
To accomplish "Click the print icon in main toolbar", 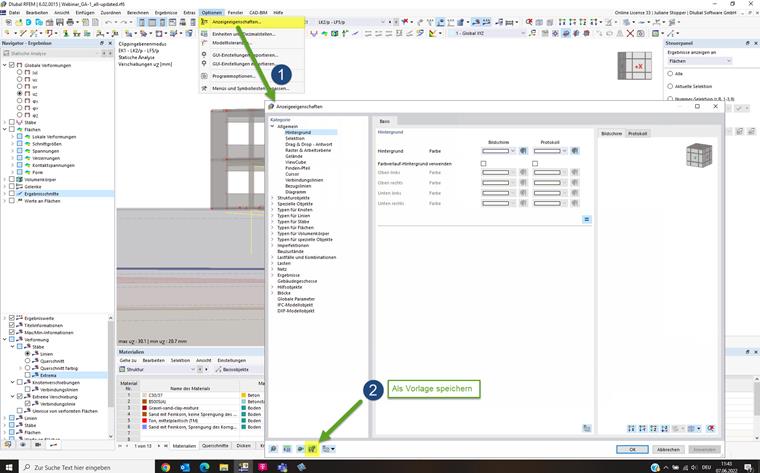I will point(70,22).
